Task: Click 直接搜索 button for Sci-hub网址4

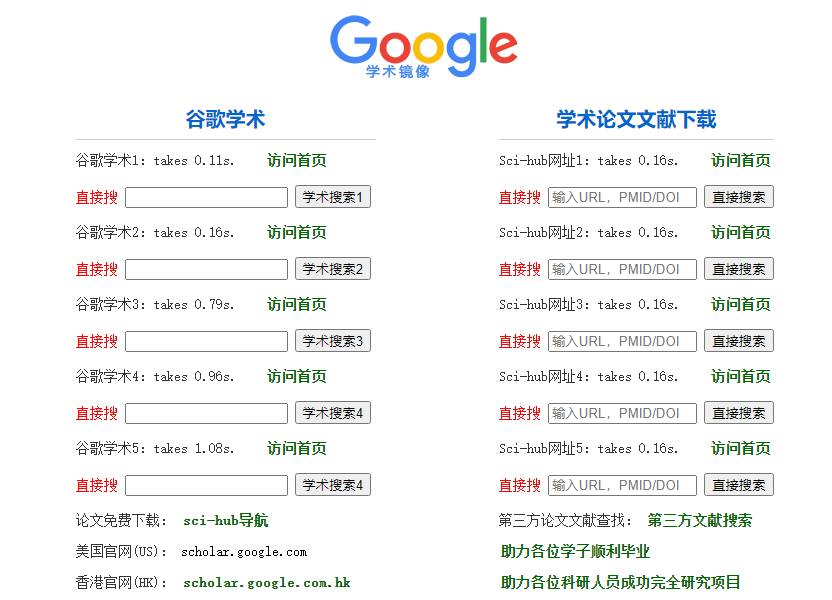Action: [x=739, y=413]
